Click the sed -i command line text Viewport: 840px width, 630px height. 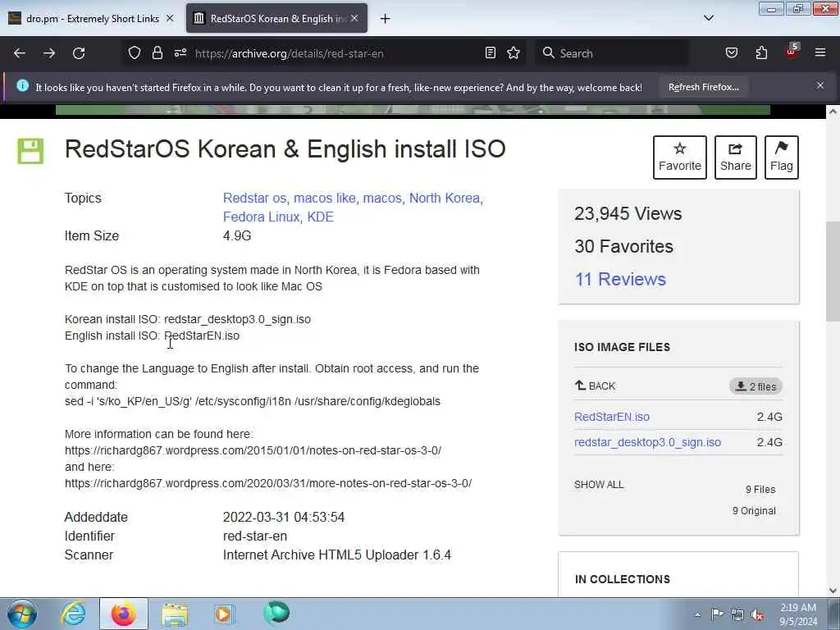tap(253, 401)
